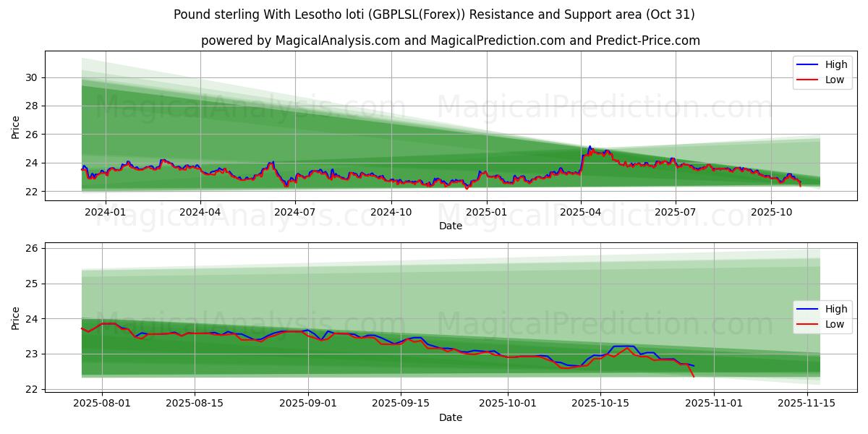
Task: Click the red Low line dip near 2024-07
Action: (x=288, y=187)
